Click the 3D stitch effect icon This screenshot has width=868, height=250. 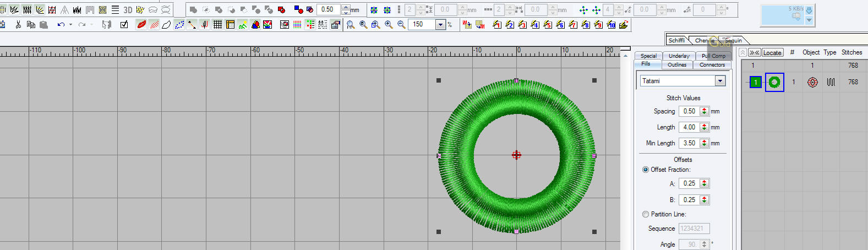pos(128,10)
